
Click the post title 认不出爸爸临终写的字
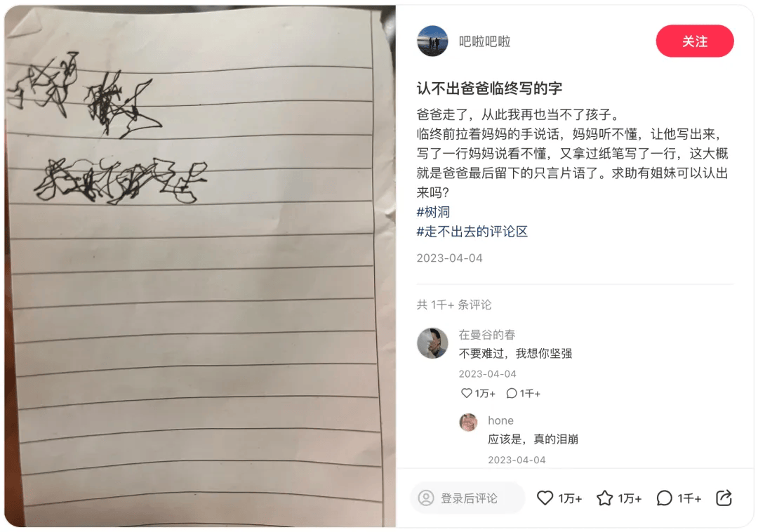[489, 88]
